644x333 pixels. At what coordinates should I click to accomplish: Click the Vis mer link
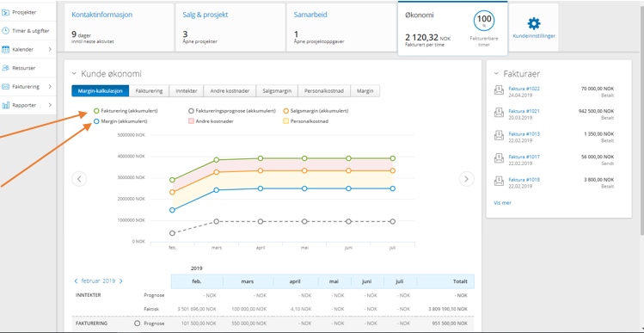(502, 203)
